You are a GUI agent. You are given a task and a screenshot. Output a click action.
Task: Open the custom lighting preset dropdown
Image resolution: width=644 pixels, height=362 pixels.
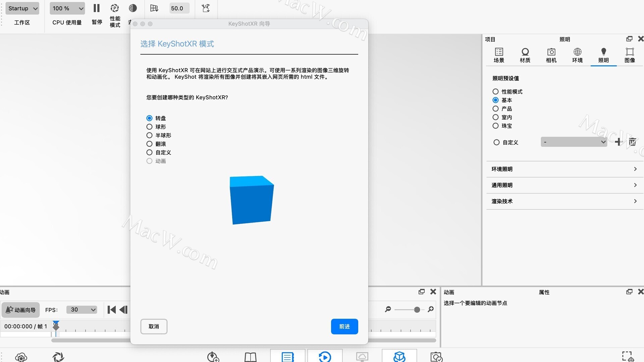point(574,142)
